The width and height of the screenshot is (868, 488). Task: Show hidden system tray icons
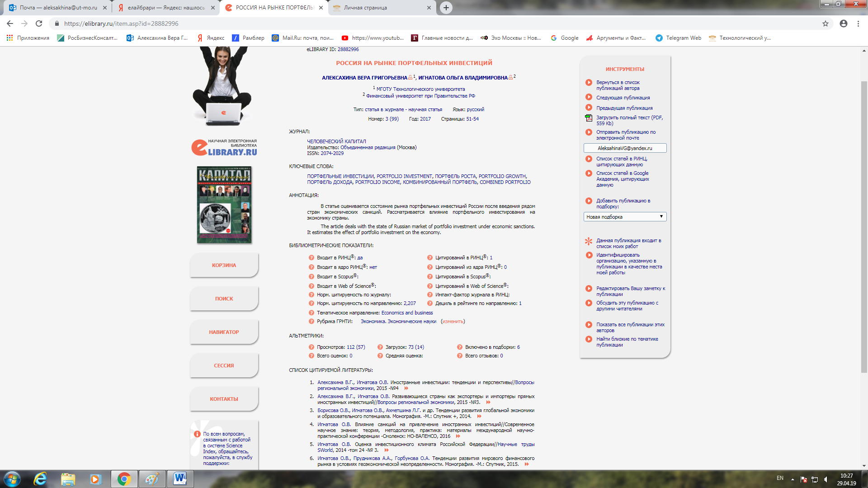coord(793,479)
